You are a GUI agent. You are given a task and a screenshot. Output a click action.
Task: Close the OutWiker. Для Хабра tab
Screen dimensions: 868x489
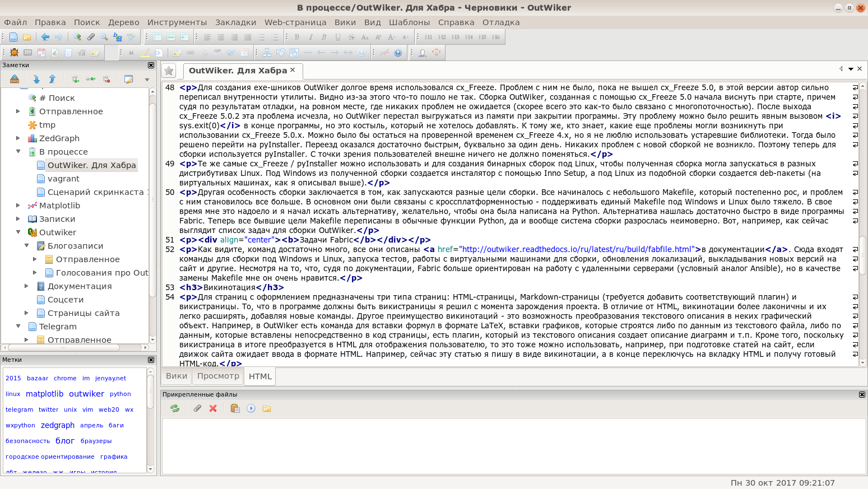click(293, 70)
